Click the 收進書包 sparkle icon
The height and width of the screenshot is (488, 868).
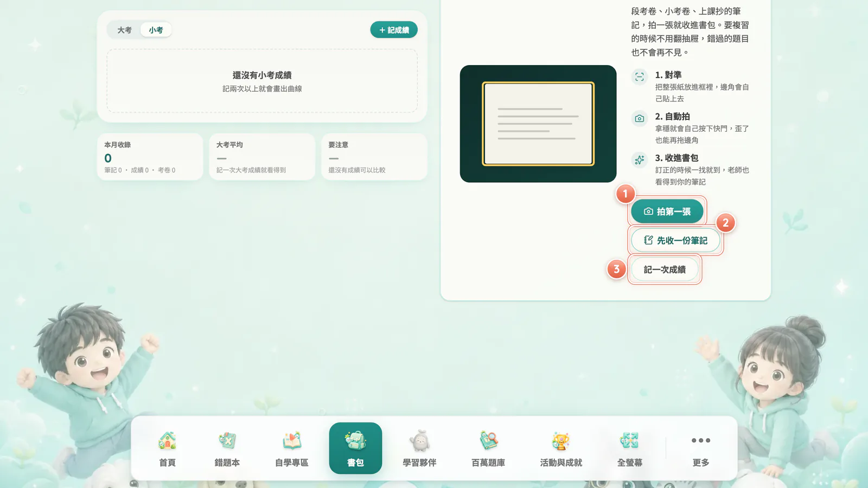(x=640, y=160)
